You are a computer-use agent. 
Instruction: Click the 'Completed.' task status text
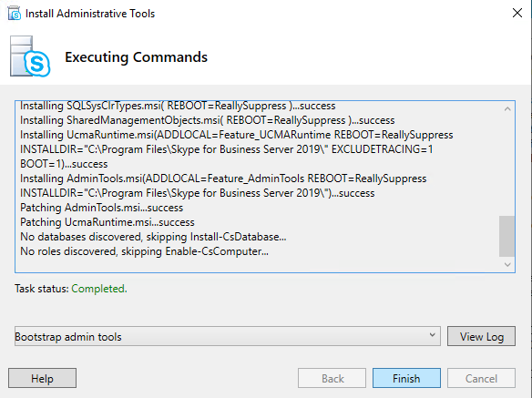pyautogui.click(x=99, y=289)
